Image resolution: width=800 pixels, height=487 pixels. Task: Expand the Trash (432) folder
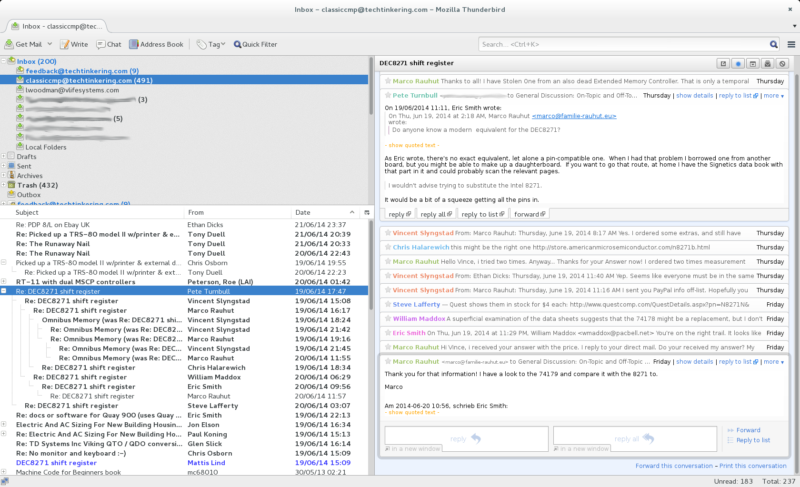(x=4, y=185)
